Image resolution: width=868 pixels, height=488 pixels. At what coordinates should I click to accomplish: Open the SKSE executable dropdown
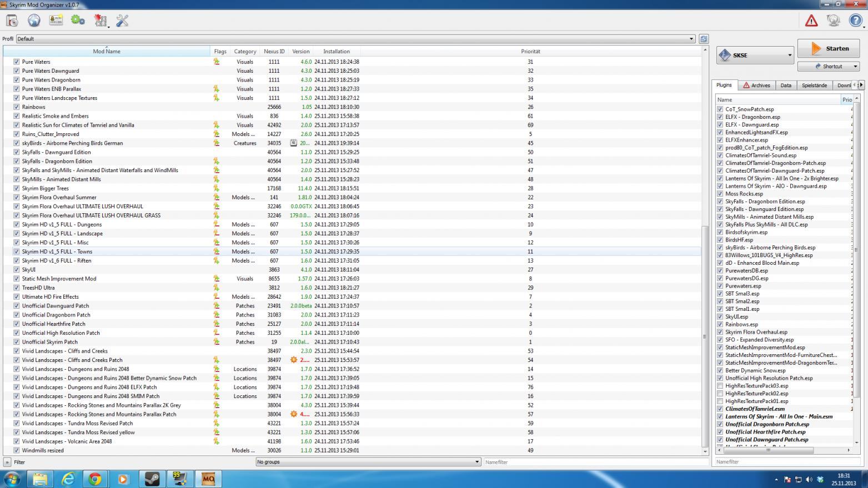[x=755, y=55]
